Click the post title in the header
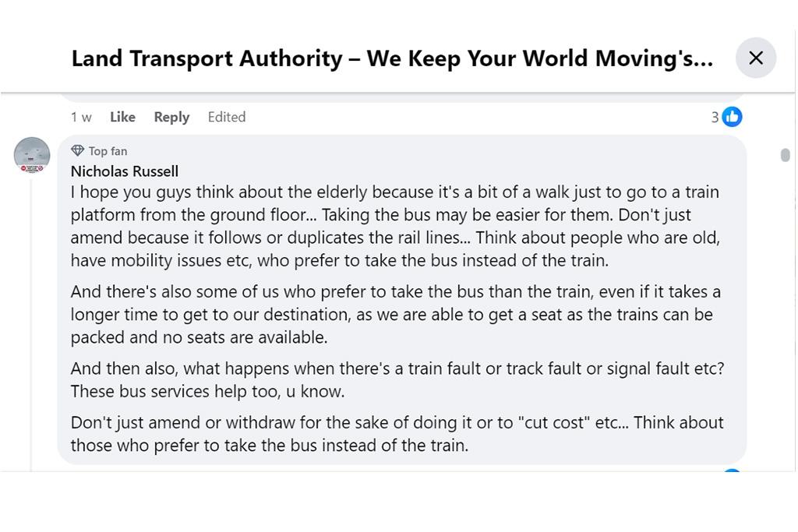 (392, 58)
